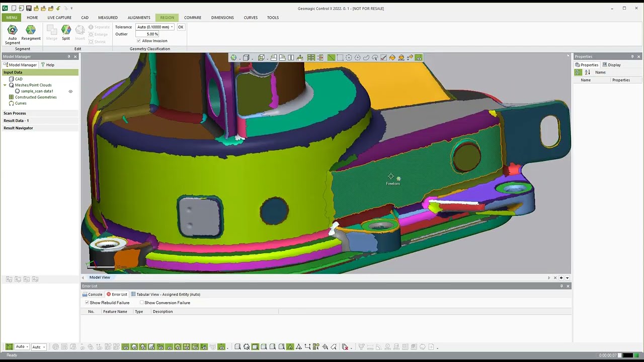
Task: Click the measure triangle icon in bottom toolbar
Action: click(290, 347)
